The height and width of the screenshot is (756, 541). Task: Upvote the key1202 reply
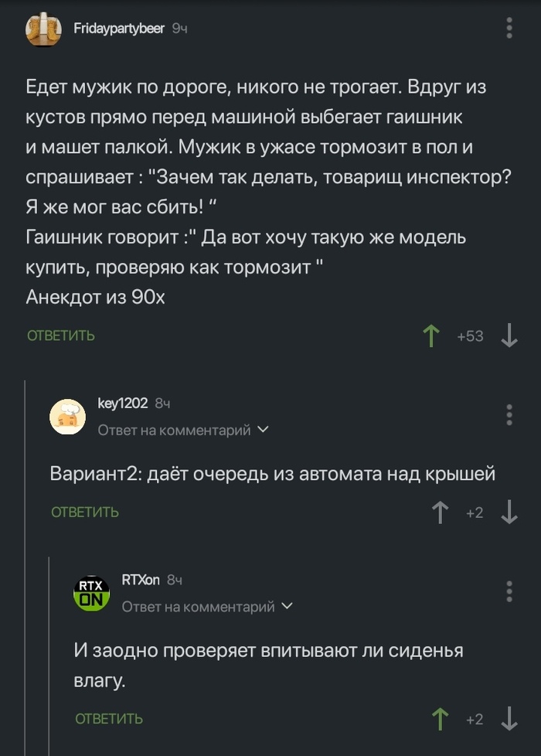click(x=441, y=512)
